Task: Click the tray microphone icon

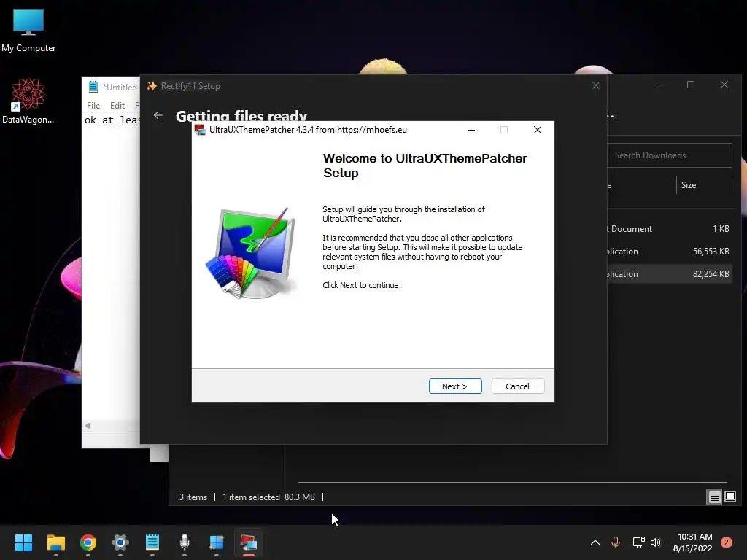Action: 616,542
